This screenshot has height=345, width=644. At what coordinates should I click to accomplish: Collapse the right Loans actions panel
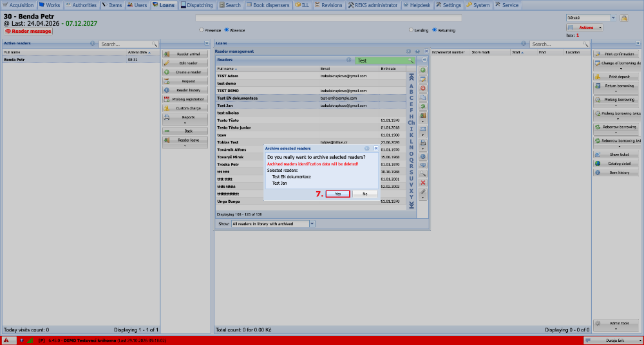pyautogui.click(x=638, y=43)
